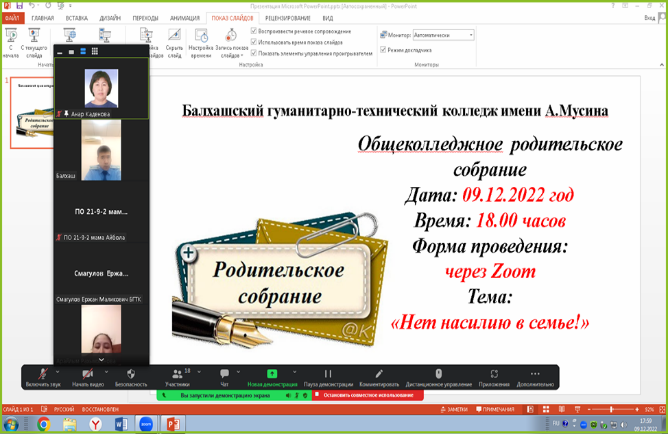Switch Zoom panel to grid view
Screen dimensions: 668x434
tap(95, 52)
